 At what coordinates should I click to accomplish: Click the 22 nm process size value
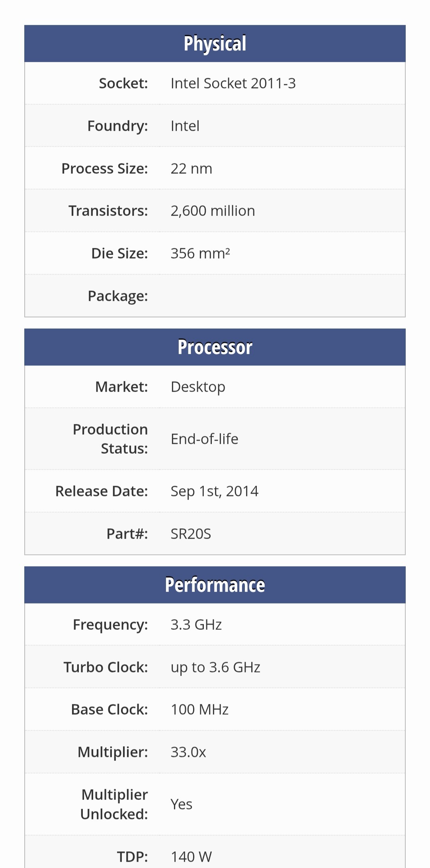(x=192, y=169)
